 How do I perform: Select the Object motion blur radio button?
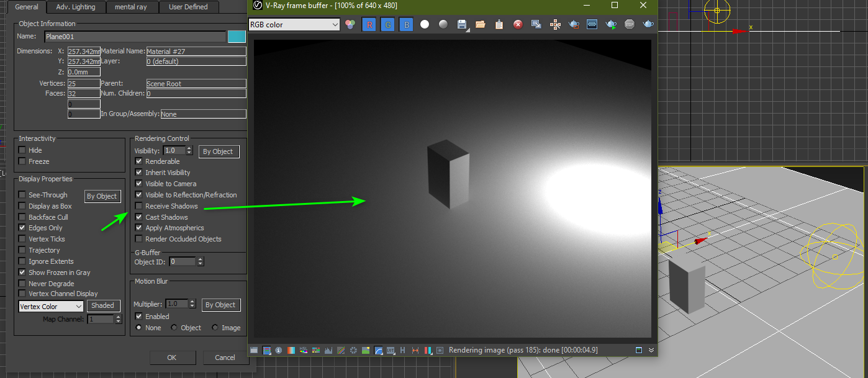(174, 328)
